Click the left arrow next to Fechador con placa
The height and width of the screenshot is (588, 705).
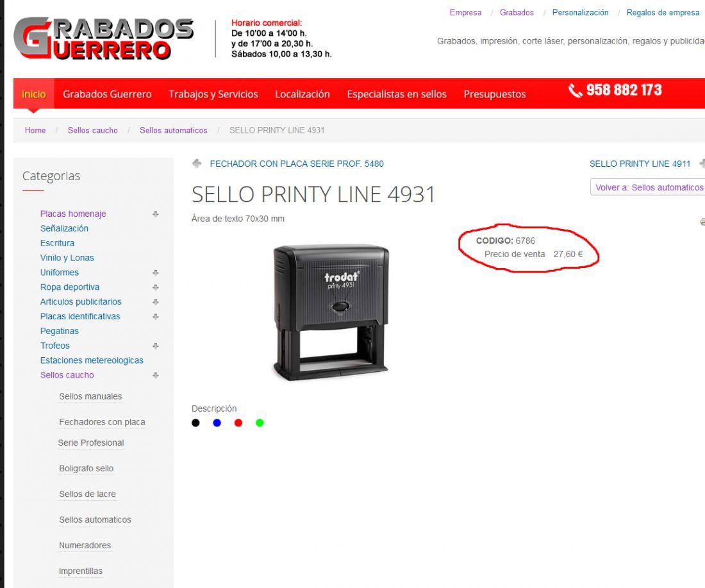pos(197,164)
